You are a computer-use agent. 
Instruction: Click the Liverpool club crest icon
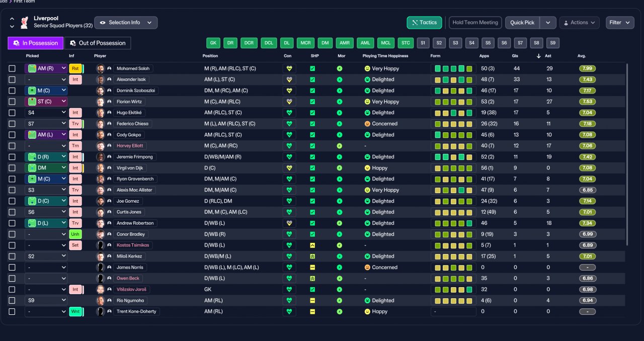(24, 23)
